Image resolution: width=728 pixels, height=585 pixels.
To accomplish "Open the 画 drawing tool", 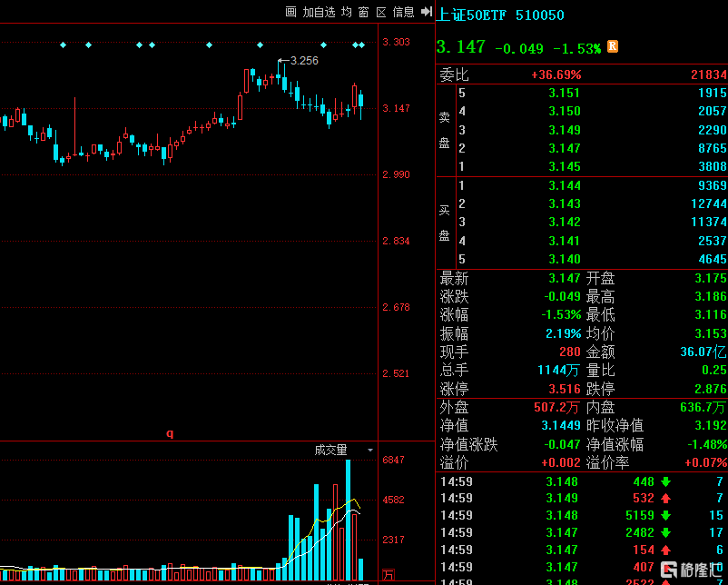I will coord(290,12).
